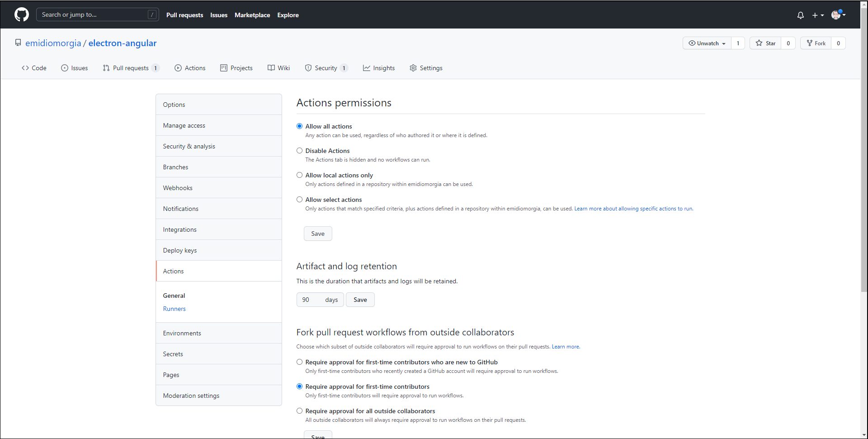
Task: Click the page's vertical scrollbar
Action: [864, 181]
